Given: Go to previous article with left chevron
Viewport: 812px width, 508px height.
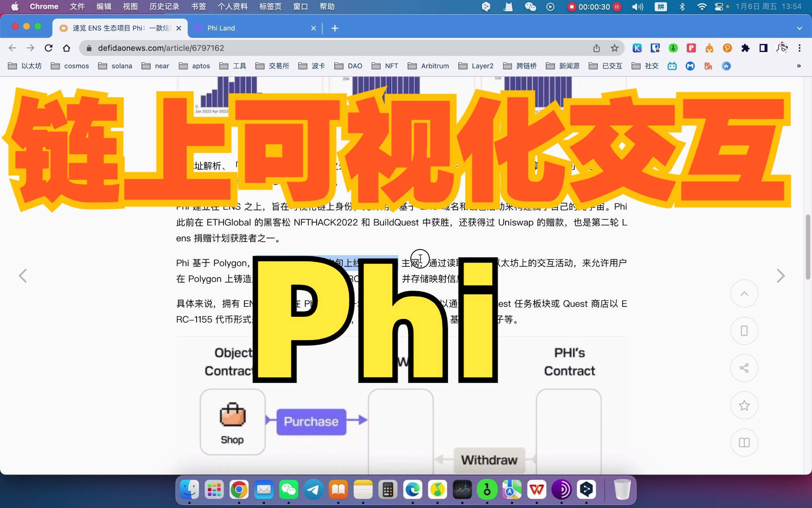Looking at the screenshot, I should click(x=23, y=276).
